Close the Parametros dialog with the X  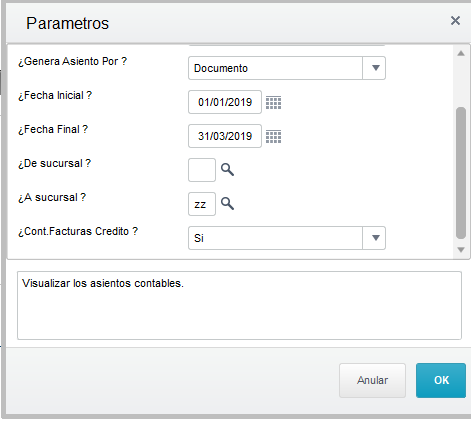455,21
